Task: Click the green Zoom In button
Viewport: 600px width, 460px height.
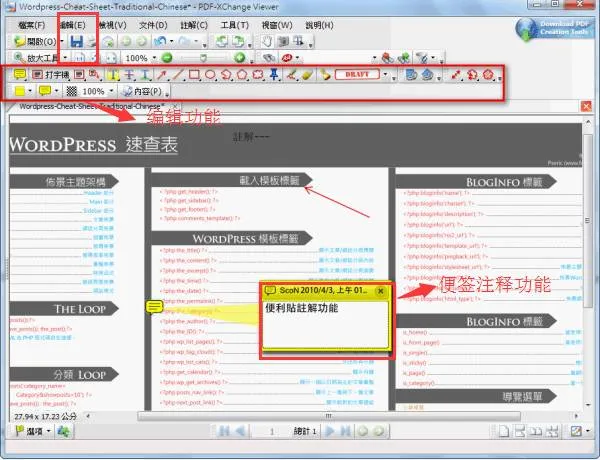Action: (240, 58)
